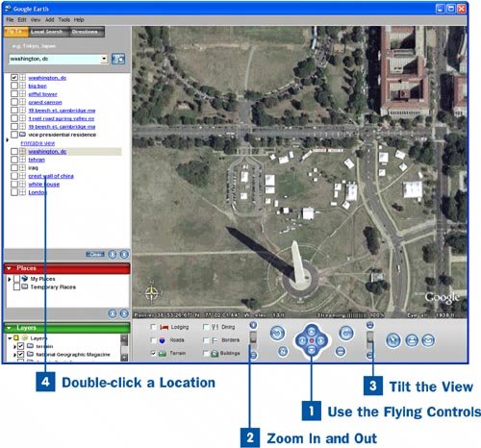The width and height of the screenshot is (481, 448).
Task: Click the washington, dc search input field
Action: coord(55,59)
